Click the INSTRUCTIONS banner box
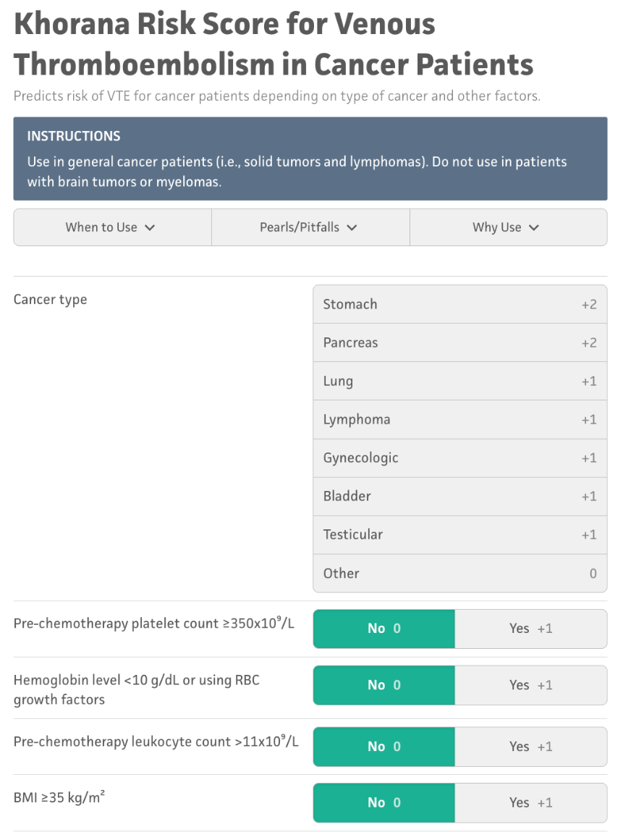 point(310,159)
